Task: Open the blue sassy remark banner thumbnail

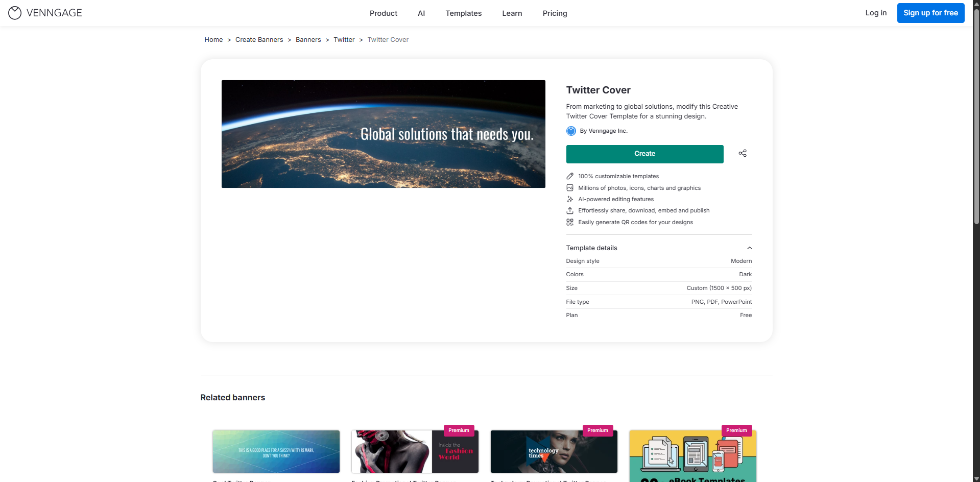Action: (276, 451)
